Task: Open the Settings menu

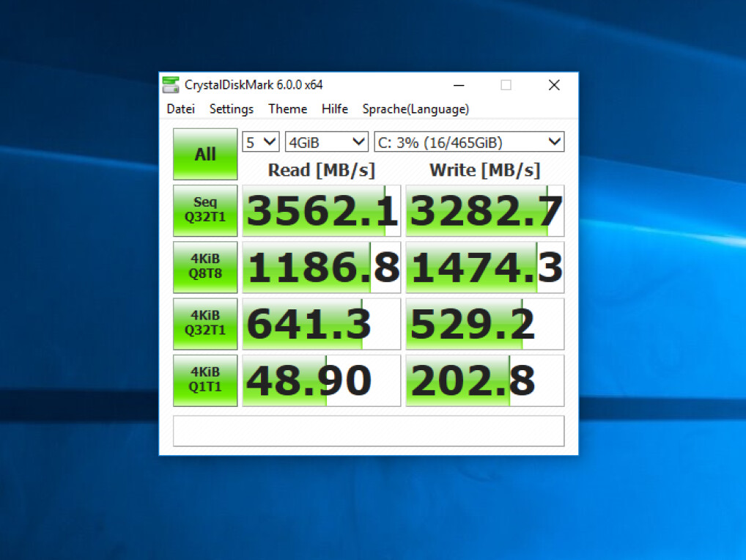Action: click(x=232, y=109)
